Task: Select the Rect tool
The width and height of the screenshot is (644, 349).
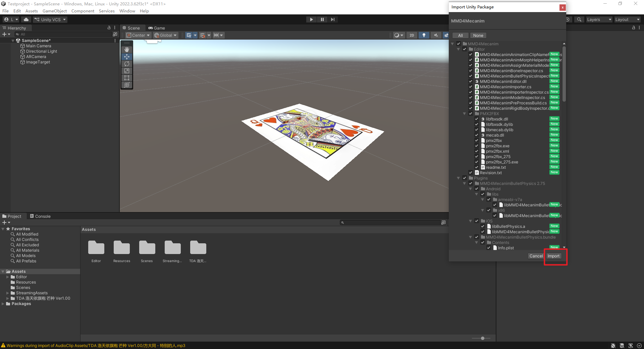Action: 127,78
